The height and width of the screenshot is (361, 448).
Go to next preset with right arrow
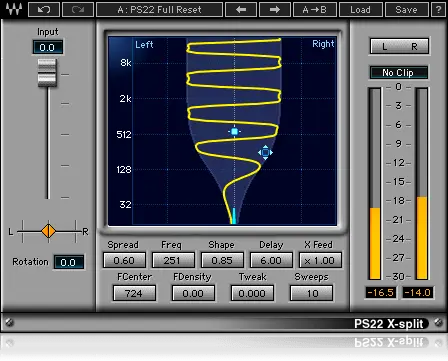pyautogui.click(x=275, y=9)
